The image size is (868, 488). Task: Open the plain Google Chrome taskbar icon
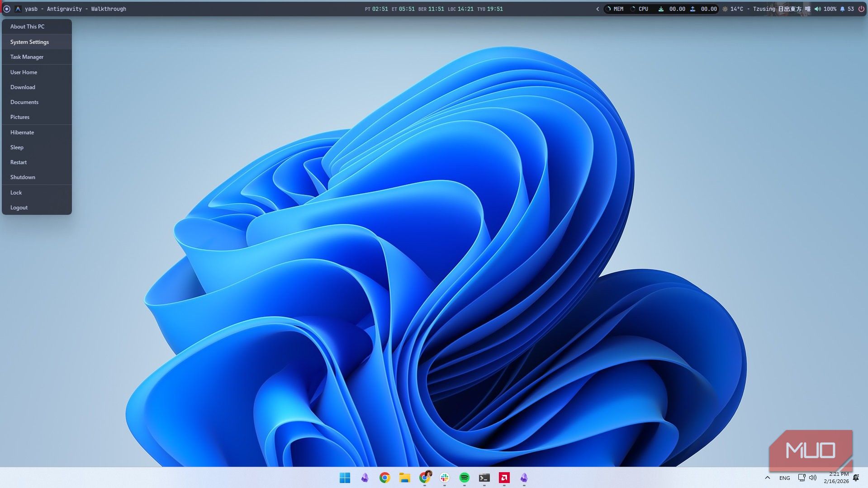point(384,478)
